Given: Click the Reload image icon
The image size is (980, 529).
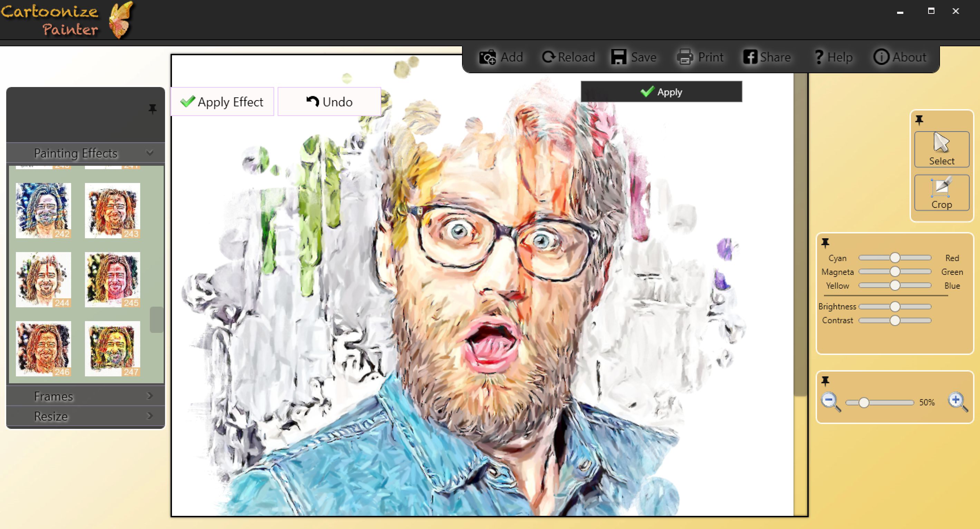Looking at the screenshot, I should [x=549, y=57].
